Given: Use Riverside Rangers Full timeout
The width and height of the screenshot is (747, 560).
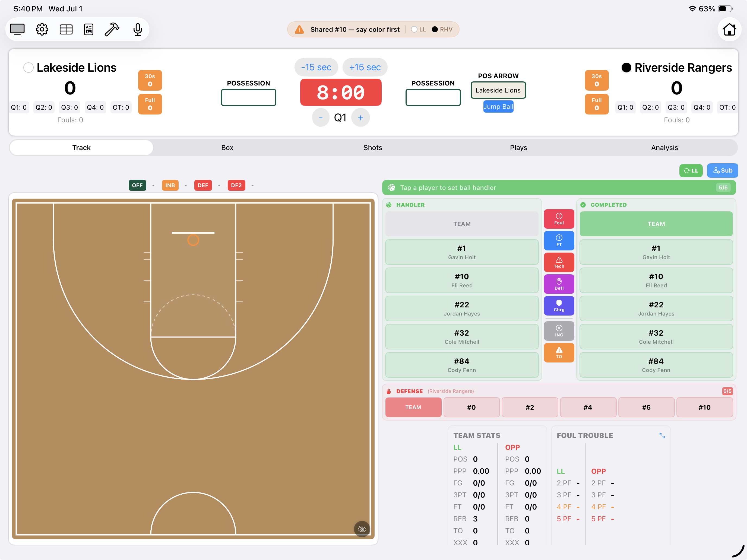Looking at the screenshot, I should [x=597, y=104].
